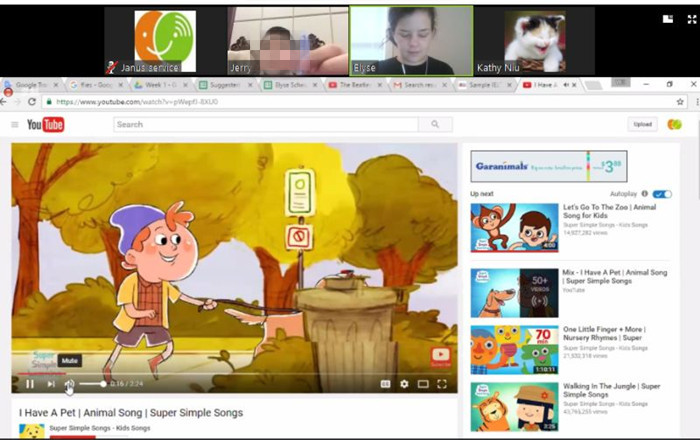
Task: Pause the video with the pause button
Action: (x=30, y=384)
